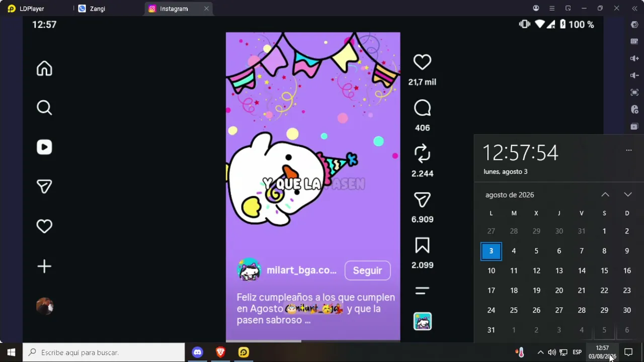Screen dimensions: 644x362
Task: Go to next month in calendar
Action: [628, 195]
